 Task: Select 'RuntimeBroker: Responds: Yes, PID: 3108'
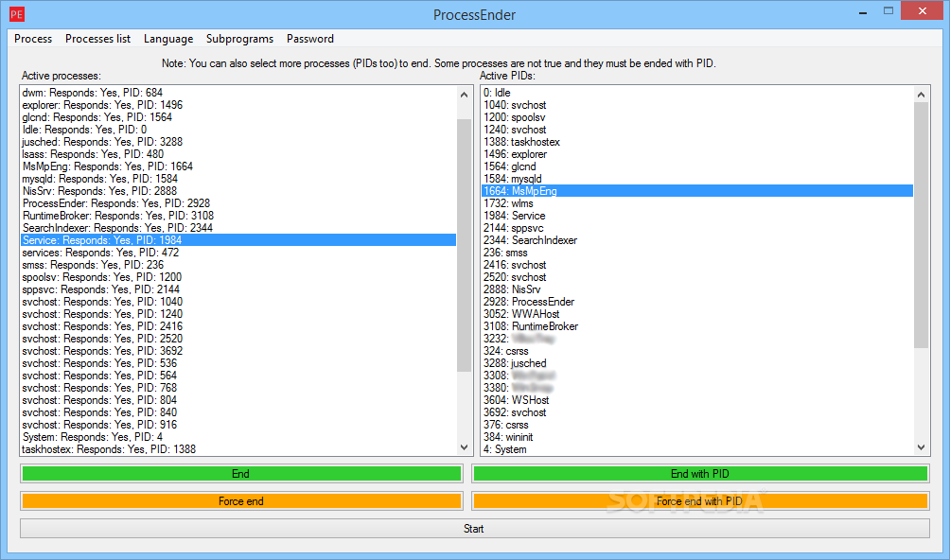tap(238, 216)
